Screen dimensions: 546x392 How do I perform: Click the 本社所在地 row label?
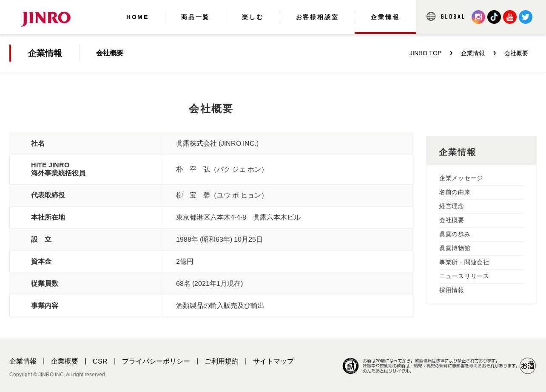48,217
